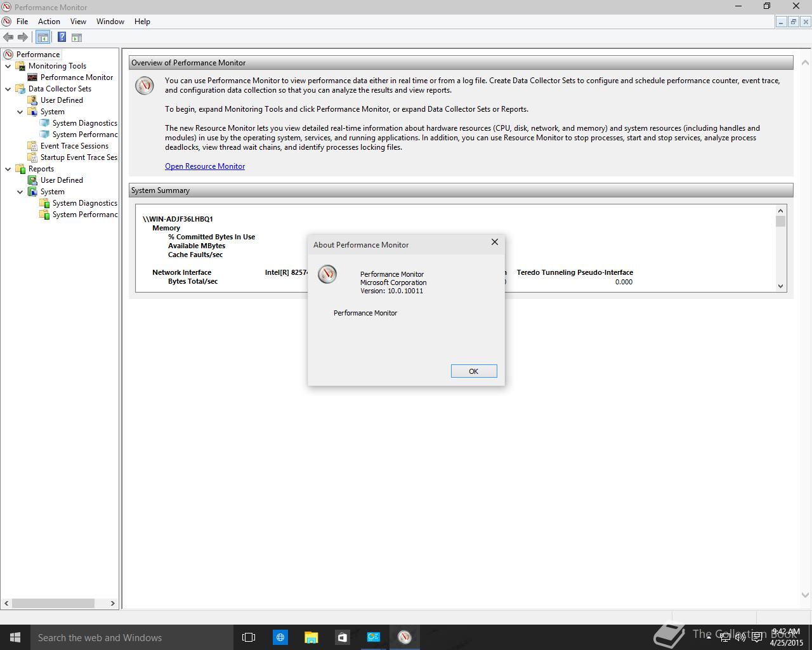Select System Diagnostics under Reports
This screenshot has height=650, width=812.
[x=85, y=203]
